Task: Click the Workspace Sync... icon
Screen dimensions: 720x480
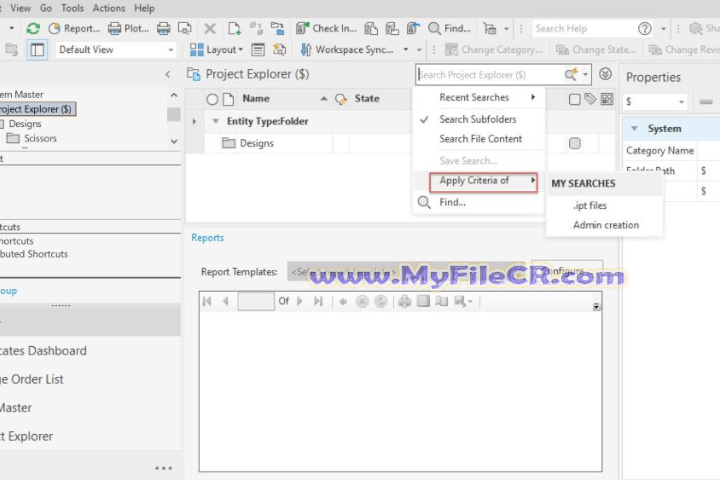Action: click(x=306, y=50)
